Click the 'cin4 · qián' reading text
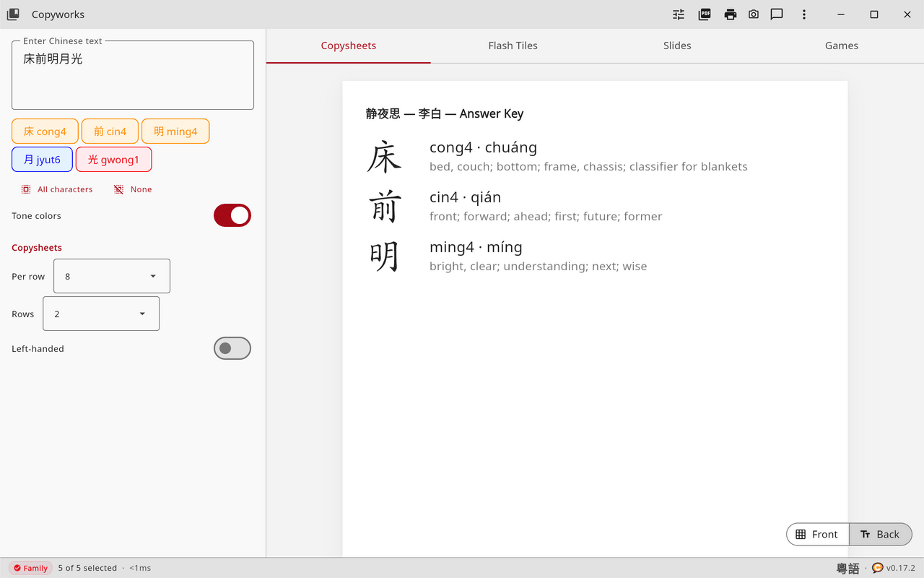The width and height of the screenshot is (924, 578). tap(465, 197)
